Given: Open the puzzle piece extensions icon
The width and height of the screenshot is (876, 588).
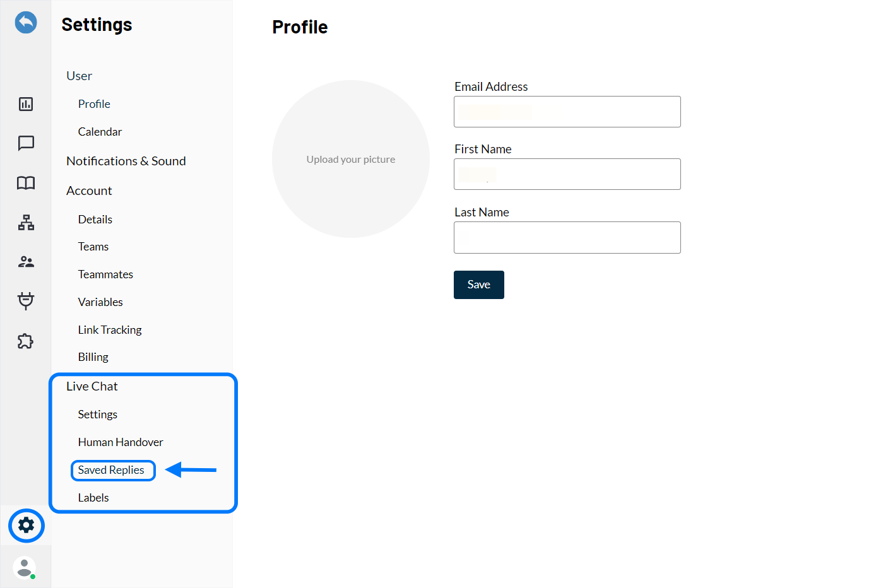Looking at the screenshot, I should click(x=26, y=341).
